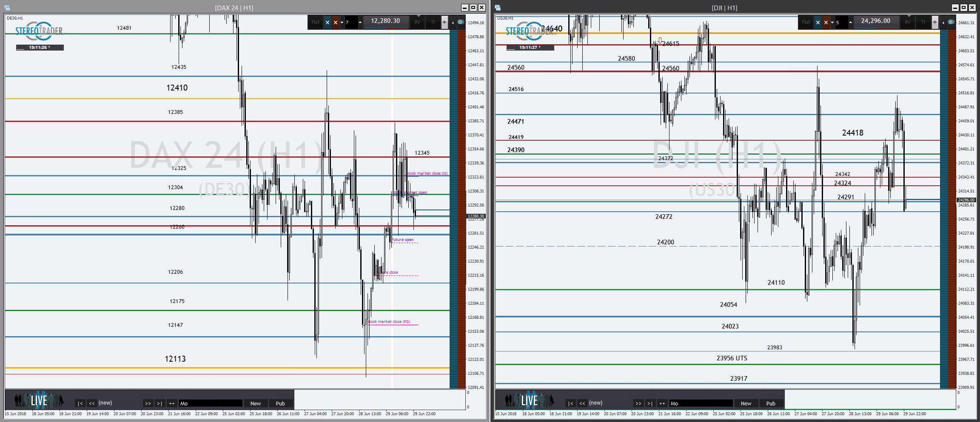Click the 12113 level label on DAX chart
Viewport: 980px width, 422px height.
pos(175,359)
